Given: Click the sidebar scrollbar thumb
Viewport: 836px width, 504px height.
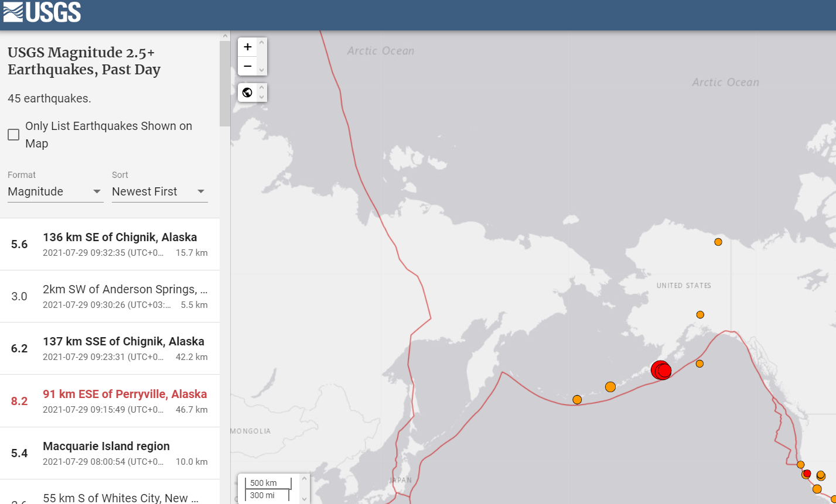Looking at the screenshot, I should coord(225,82).
